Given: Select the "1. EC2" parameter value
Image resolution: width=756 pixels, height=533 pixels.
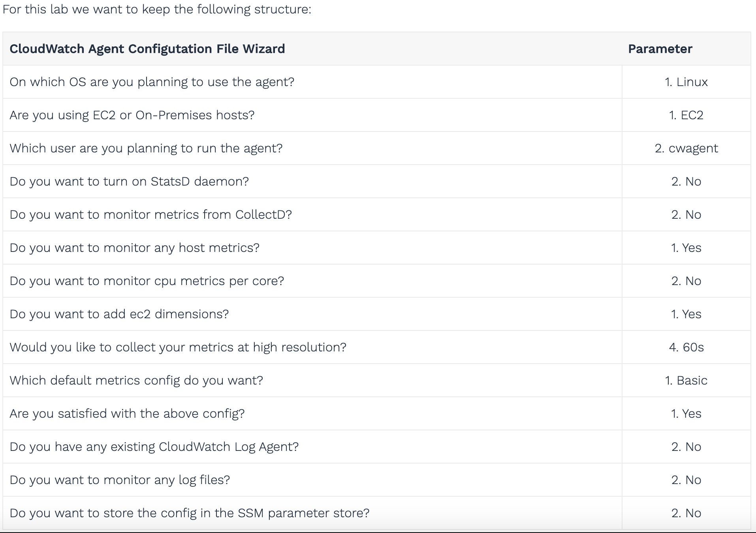Looking at the screenshot, I should click(686, 115).
